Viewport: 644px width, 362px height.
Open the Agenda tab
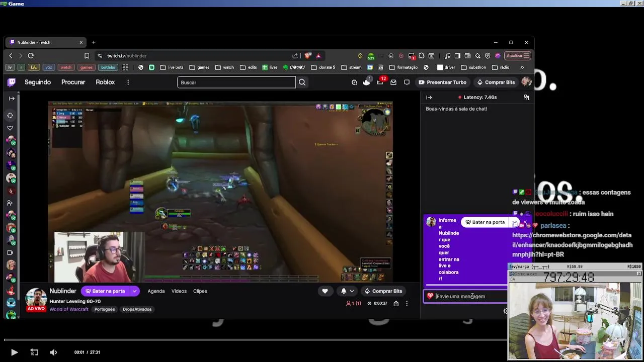pyautogui.click(x=156, y=291)
